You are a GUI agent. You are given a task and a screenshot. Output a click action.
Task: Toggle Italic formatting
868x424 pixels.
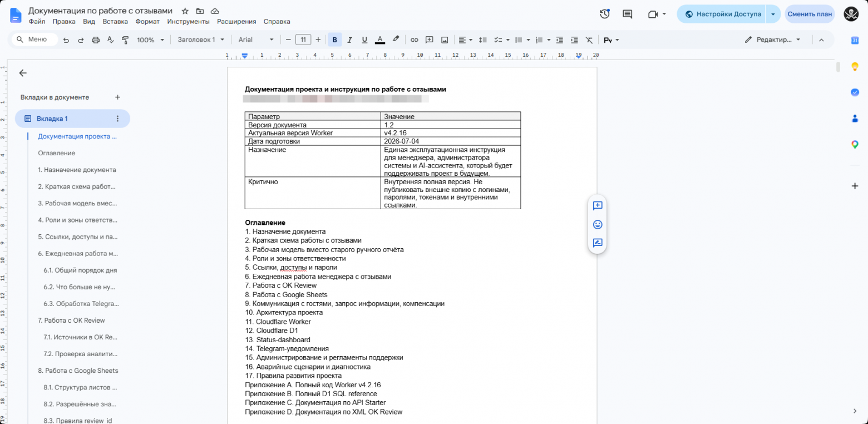(350, 40)
